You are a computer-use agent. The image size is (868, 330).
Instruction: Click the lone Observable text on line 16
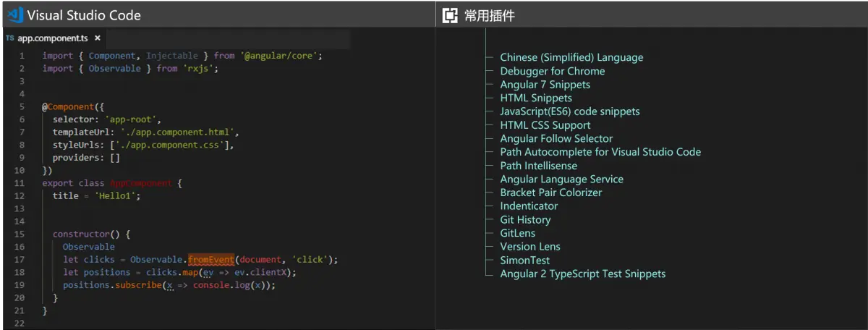pos(88,247)
